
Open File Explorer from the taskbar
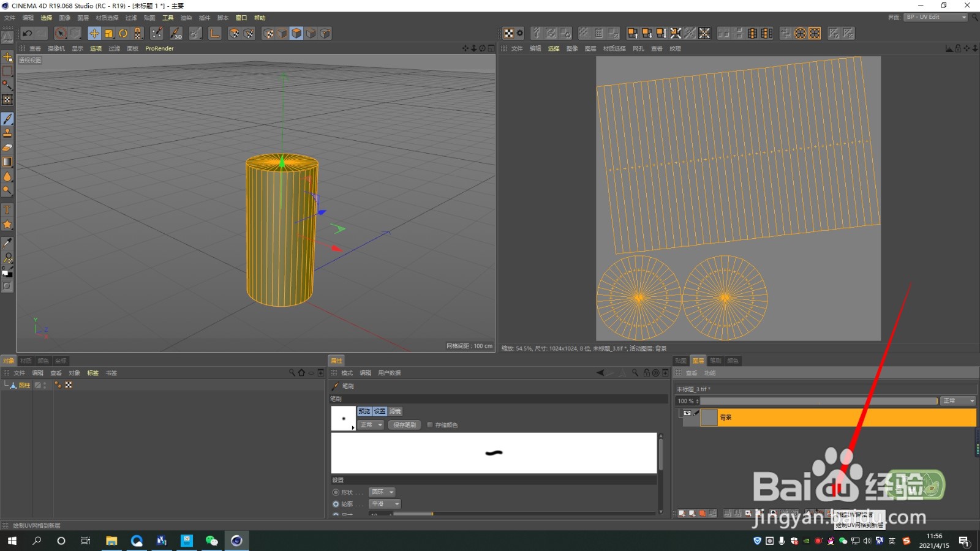pos(111,541)
